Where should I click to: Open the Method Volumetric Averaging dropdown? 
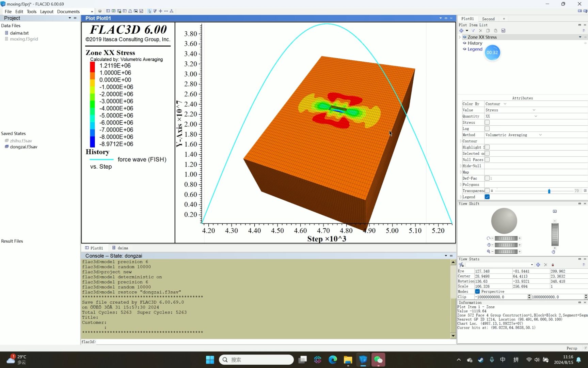[x=540, y=135]
